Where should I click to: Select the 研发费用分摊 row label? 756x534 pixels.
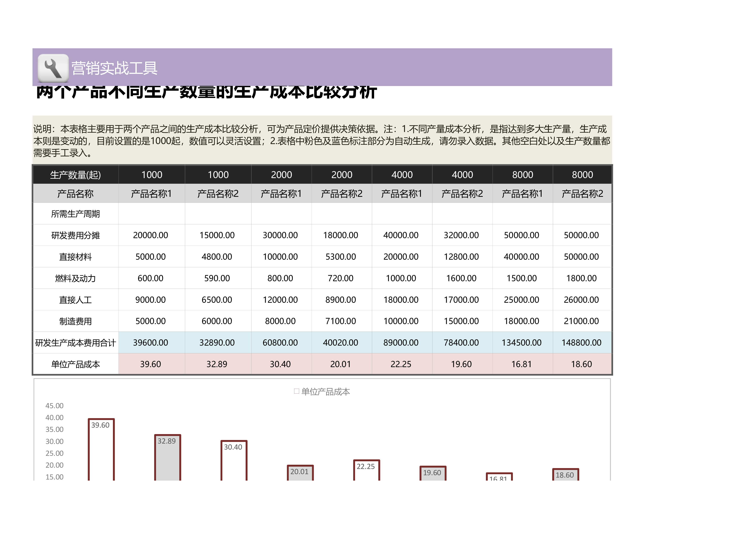coord(75,235)
